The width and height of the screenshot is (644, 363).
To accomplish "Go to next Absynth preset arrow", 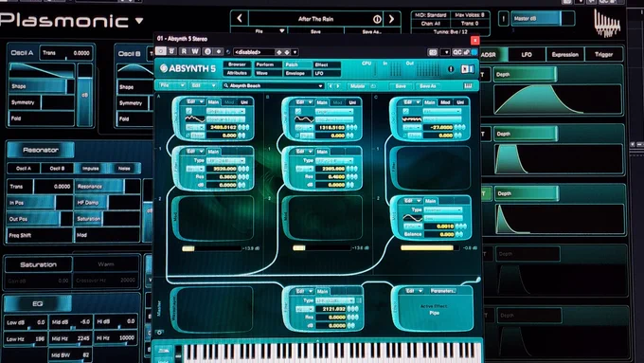I will 338,86.
